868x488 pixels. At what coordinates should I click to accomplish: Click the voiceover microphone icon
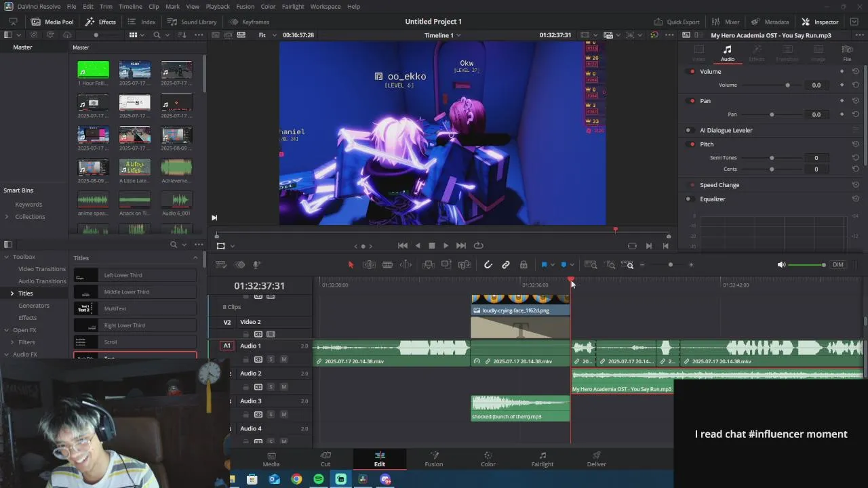point(257,265)
